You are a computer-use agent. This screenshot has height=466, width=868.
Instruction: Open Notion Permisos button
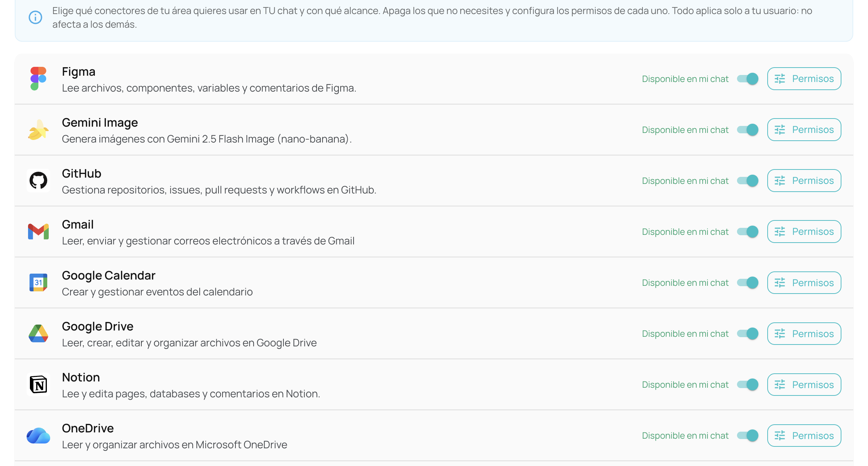(804, 384)
